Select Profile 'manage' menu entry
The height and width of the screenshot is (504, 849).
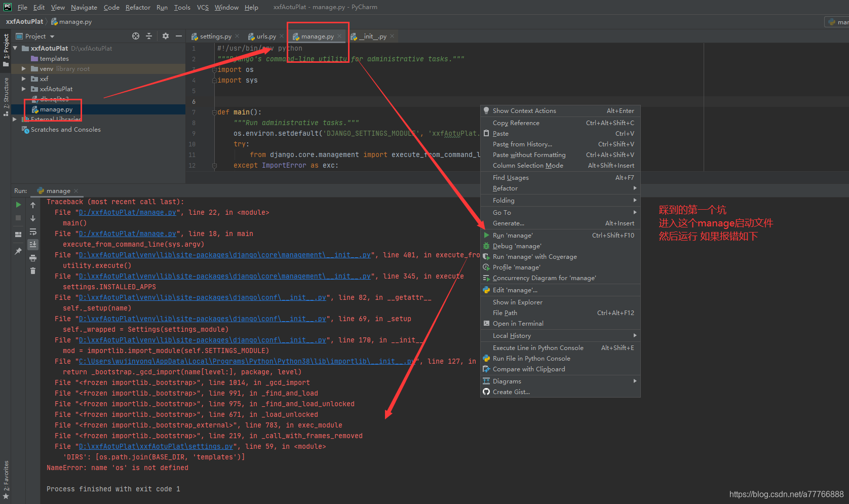point(560,267)
